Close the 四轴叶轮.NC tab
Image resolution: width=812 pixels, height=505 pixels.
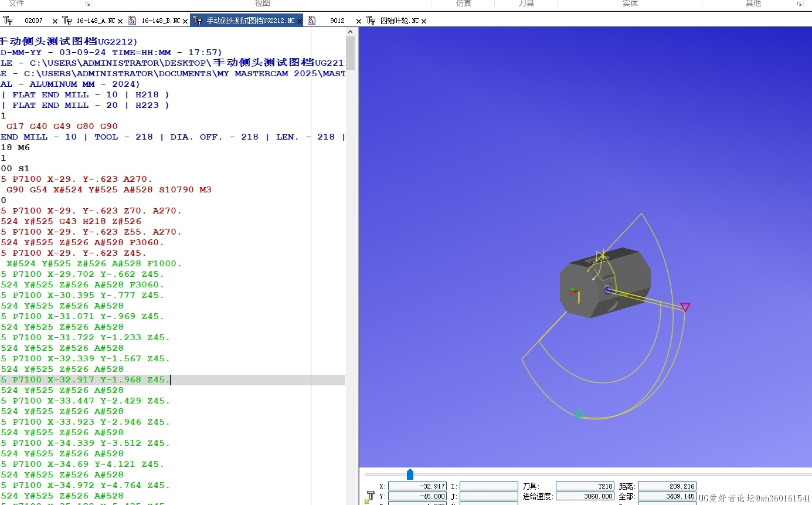(x=424, y=21)
